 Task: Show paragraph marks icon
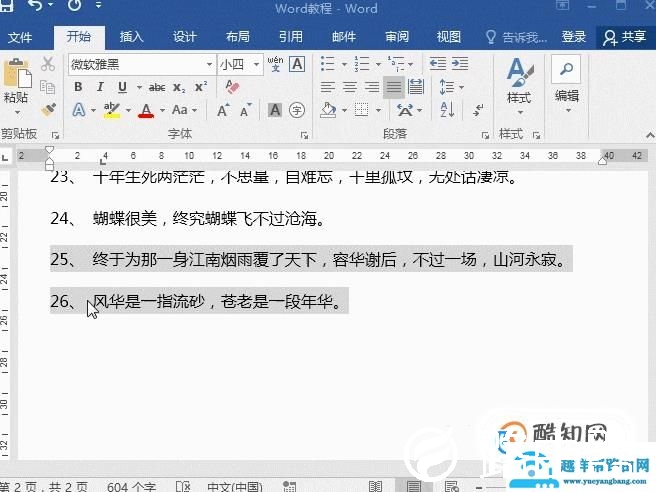tap(478, 110)
